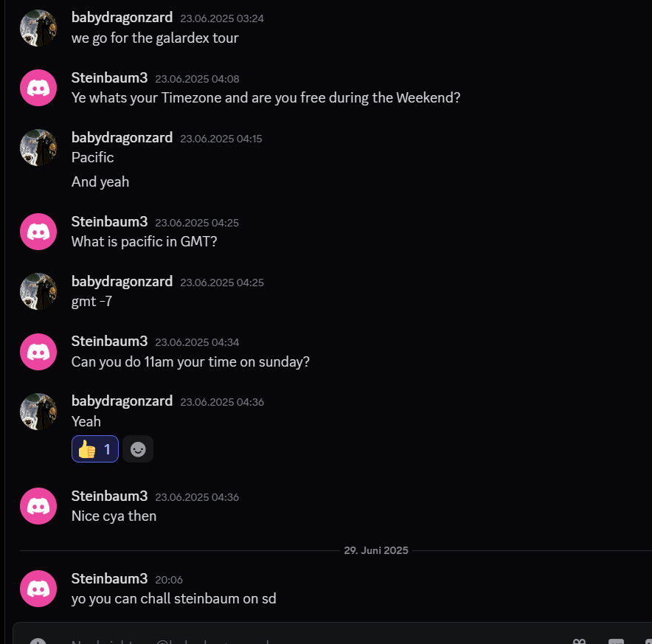Click Steinbaum3's avatar beside the 20:06 message
Viewport: 652px width, 644px height.
(x=38, y=589)
